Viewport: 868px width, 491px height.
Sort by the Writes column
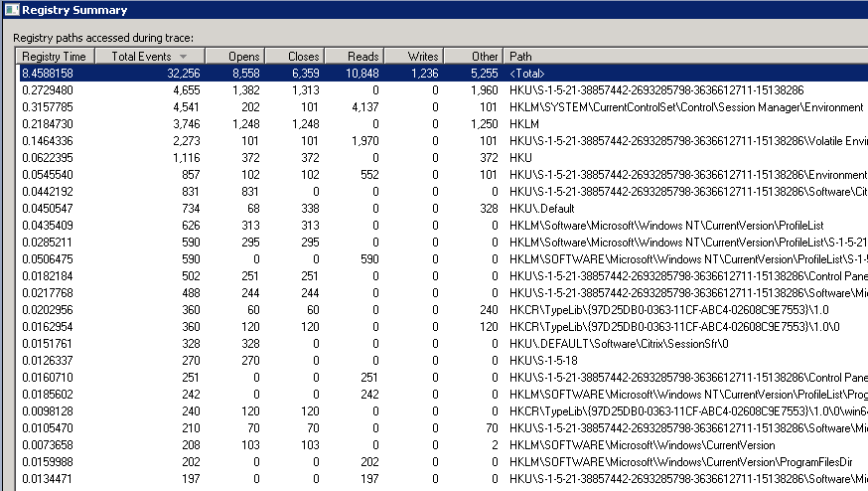coord(413,57)
